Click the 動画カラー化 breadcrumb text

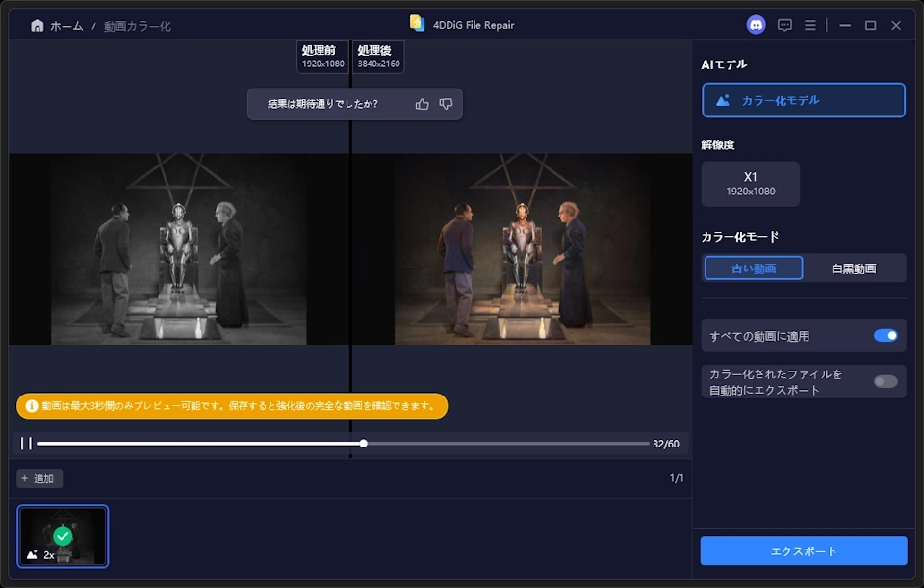tap(138, 26)
